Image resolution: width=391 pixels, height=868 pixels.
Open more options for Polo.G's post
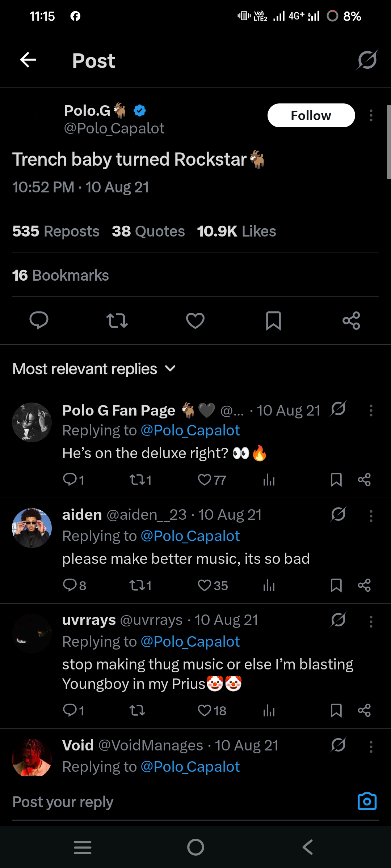[x=371, y=116]
